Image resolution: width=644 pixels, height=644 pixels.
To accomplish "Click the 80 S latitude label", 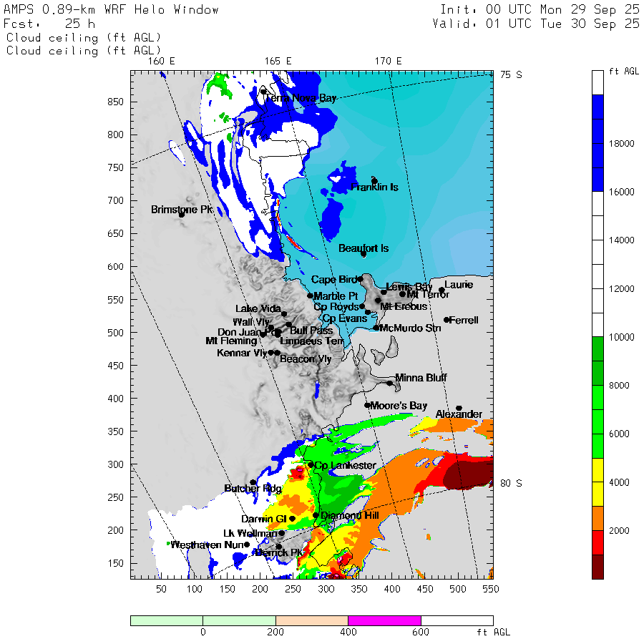I will pyautogui.click(x=511, y=484).
